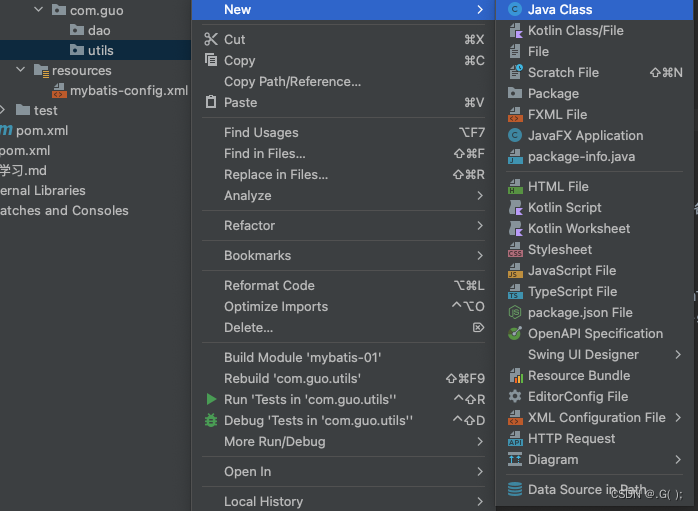Select Delete... in context menu
Image resolution: width=698 pixels, height=511 pixels.
(x=343, y=328)
